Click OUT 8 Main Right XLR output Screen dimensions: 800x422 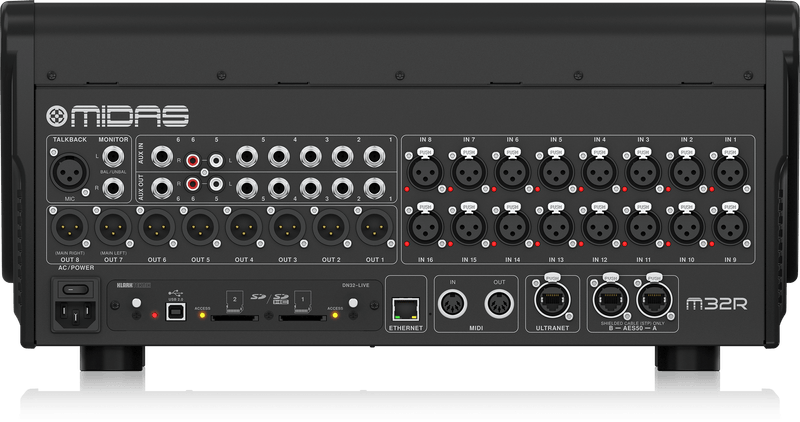coord(69,227)
